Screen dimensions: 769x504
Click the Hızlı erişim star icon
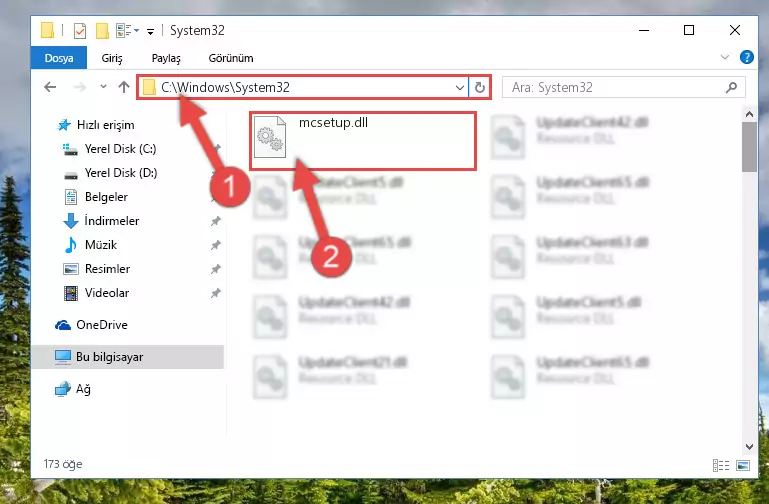coord(64,125)
